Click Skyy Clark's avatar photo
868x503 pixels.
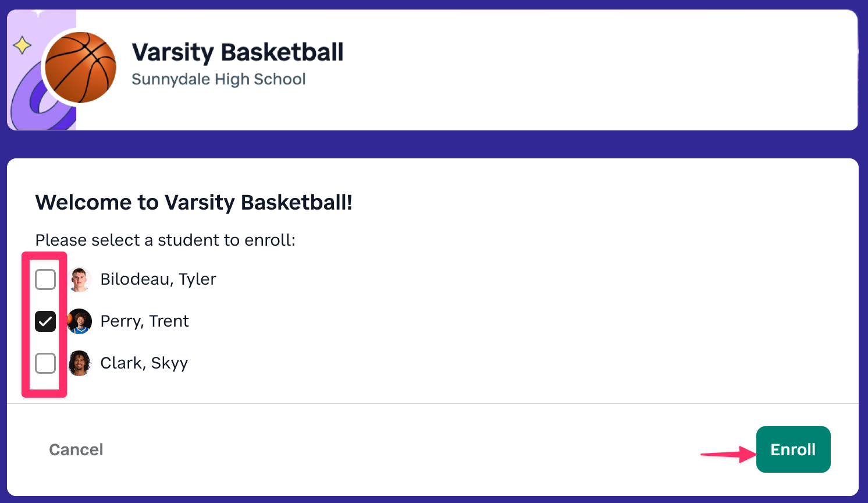(80, 363)
